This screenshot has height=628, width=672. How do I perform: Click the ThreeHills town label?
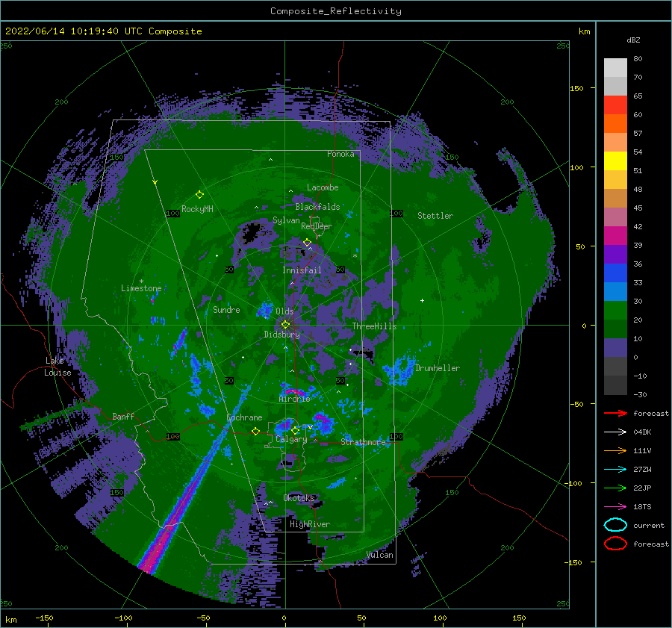pyautogui.click(x=375, y=326)
